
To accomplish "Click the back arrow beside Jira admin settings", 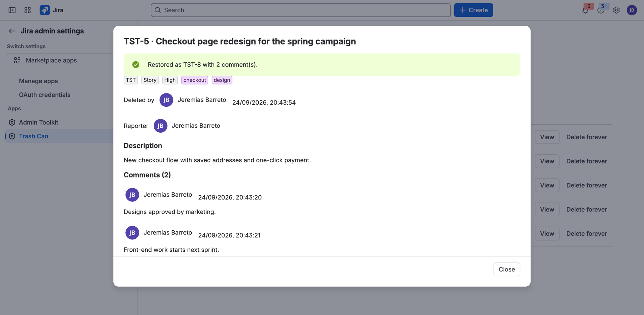I will (12, 31).
